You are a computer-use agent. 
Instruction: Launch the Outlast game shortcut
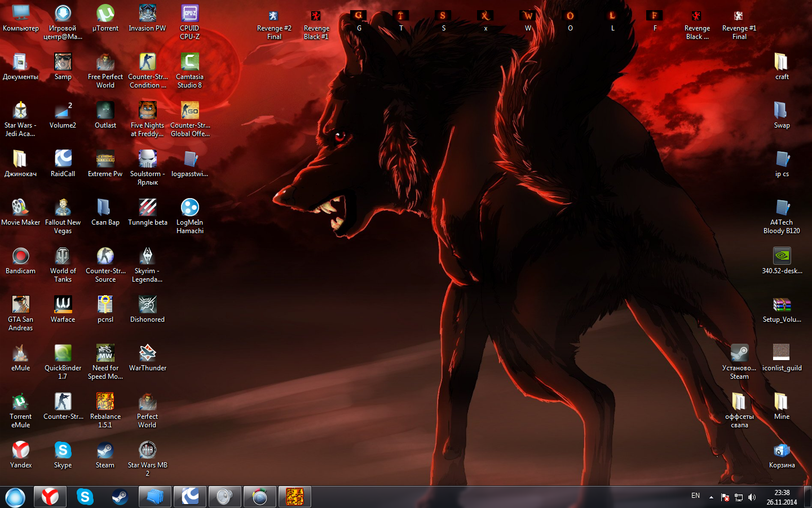[x=105, y=116]
